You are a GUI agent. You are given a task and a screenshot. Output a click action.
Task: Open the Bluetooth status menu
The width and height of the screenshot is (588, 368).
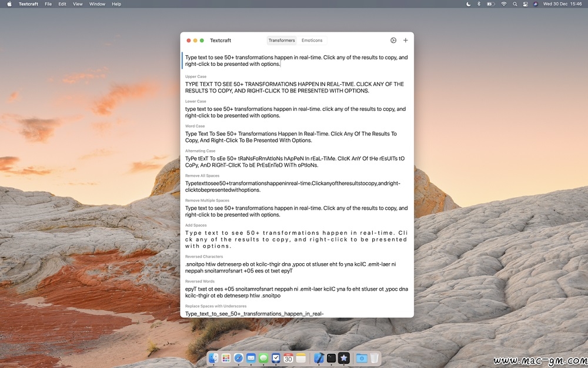pyautogui.click(x=479, y=4)
